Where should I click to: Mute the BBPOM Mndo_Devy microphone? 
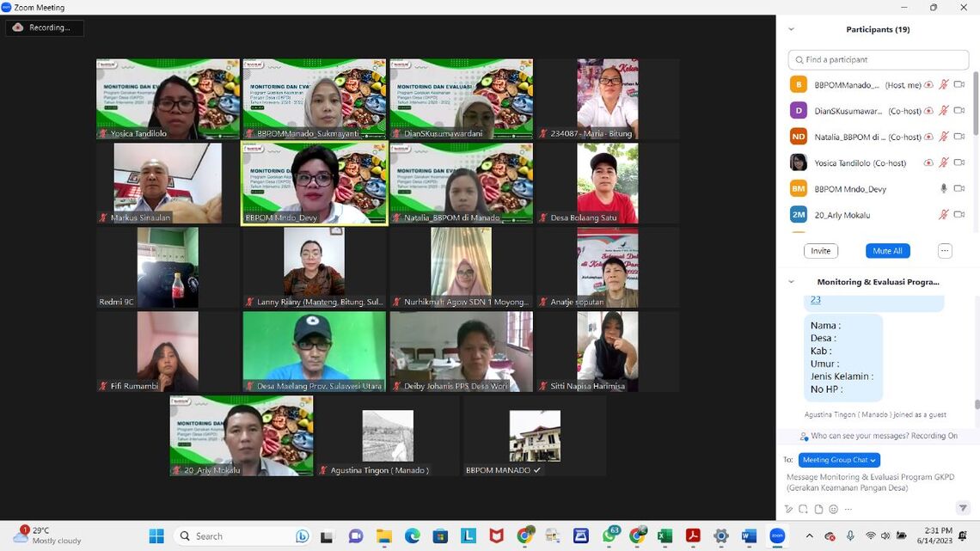tap(943, 188)
